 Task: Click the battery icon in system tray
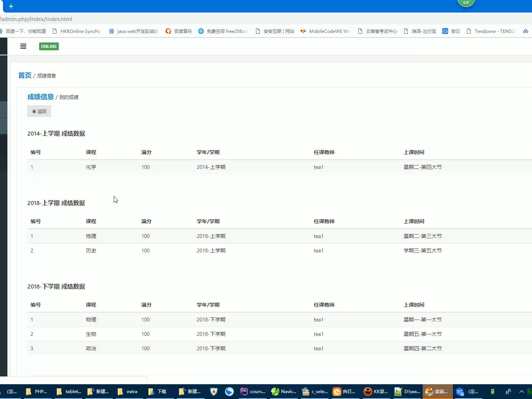pyautogui.click(x=492, y=392)
